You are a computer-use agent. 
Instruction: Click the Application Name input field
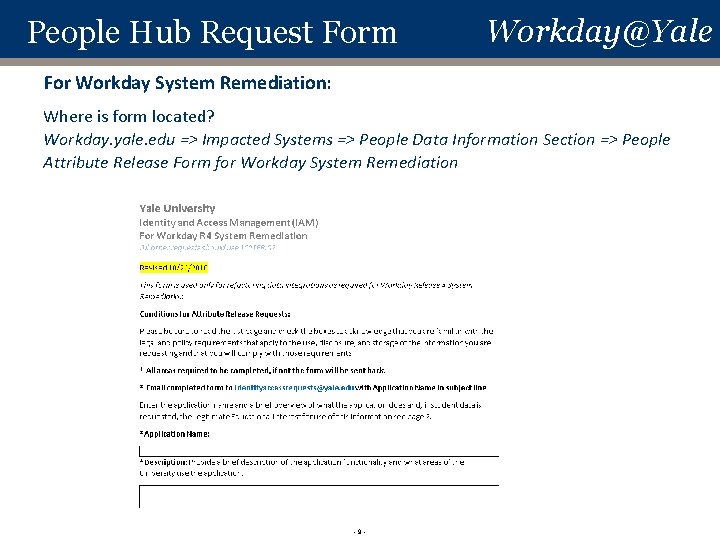(x=319, y=451)
